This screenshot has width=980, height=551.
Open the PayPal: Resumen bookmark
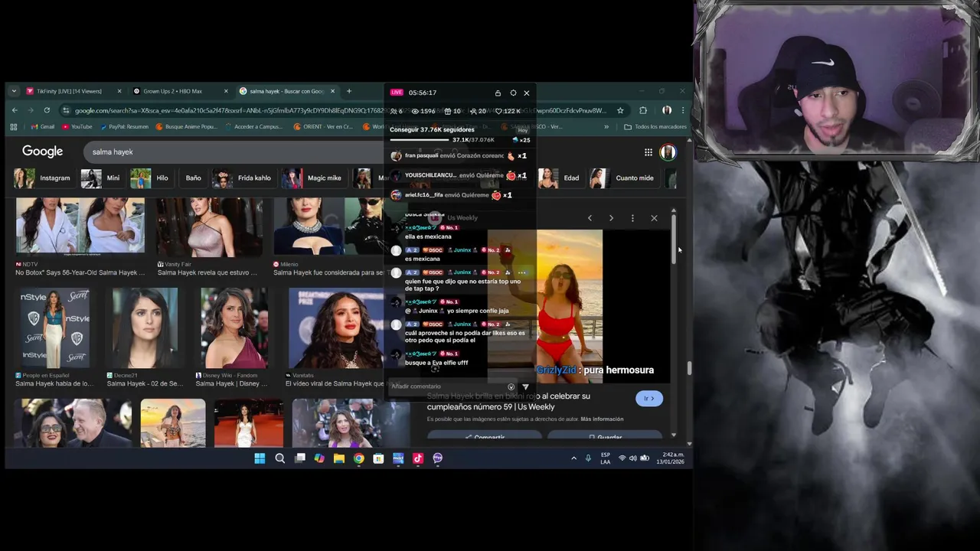click(x=124, y=127)
